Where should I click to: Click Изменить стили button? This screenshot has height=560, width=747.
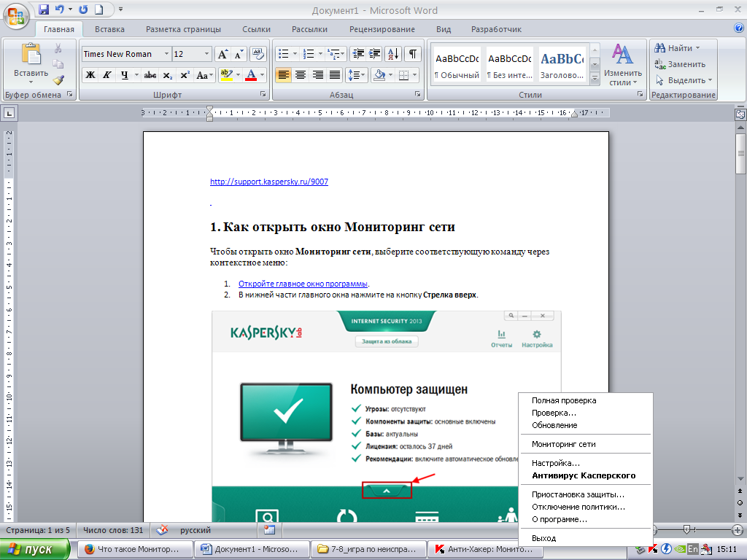pos(623,65)
